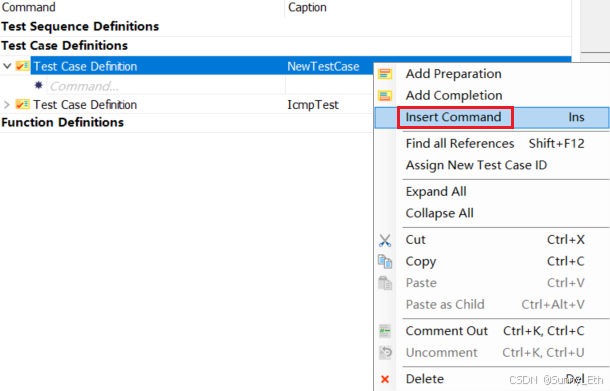Click the Add Completion icon
Viewport: 610px width, 391px height.
[x=385, y=95]
